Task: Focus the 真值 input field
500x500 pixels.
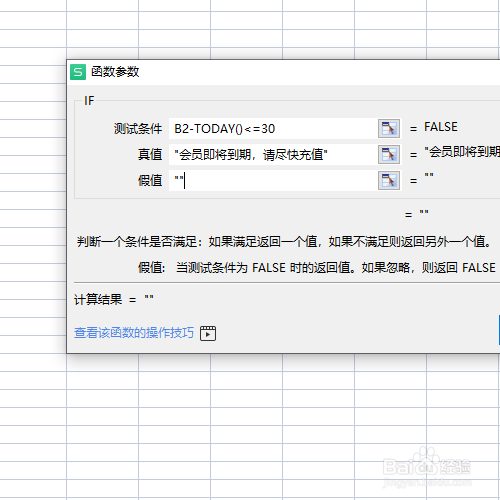Action: 273,155
